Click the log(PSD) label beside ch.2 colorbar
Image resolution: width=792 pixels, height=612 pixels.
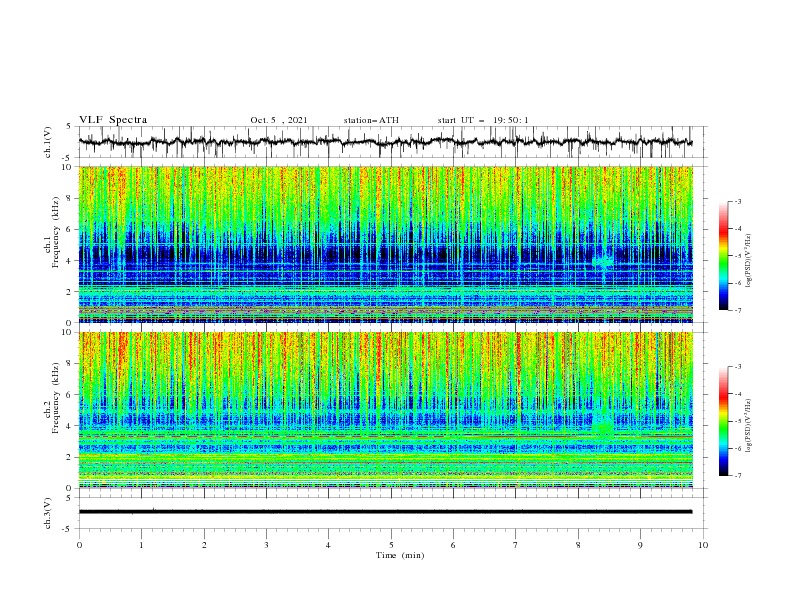pos(749,426)
